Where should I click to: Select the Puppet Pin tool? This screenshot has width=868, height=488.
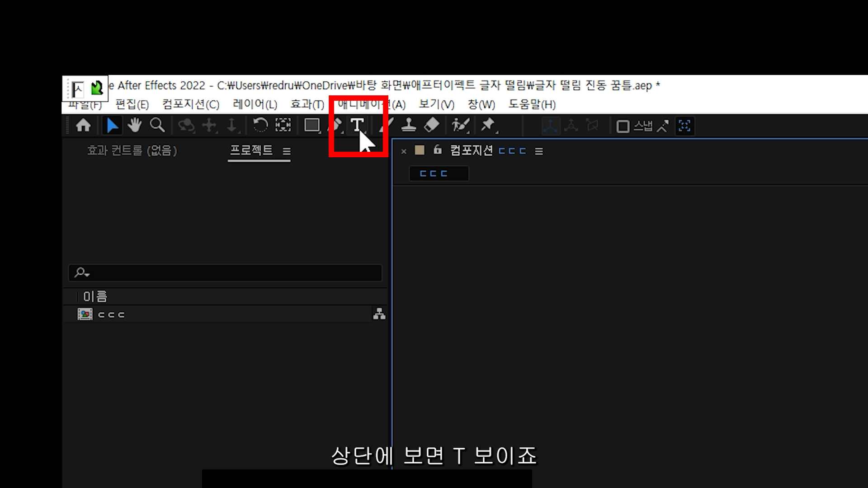pyautogui.click(x=488, y=125)
